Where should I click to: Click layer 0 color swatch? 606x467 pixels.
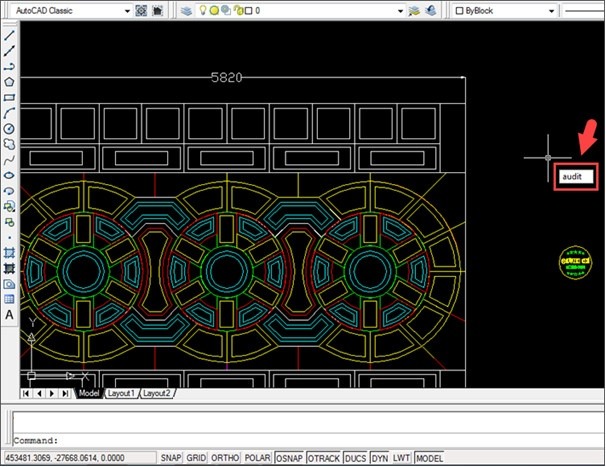tap(249, 11)
